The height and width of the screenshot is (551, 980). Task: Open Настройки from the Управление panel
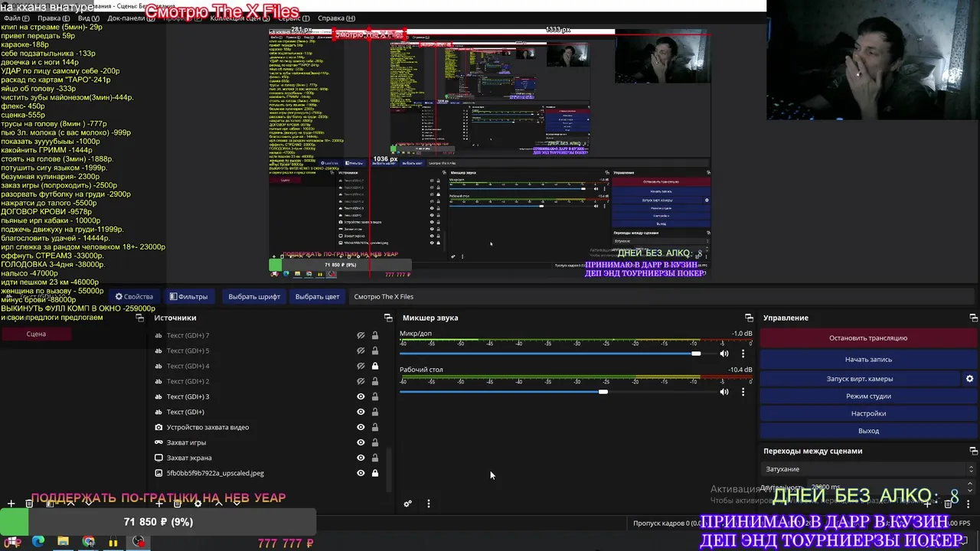(868, 413)
